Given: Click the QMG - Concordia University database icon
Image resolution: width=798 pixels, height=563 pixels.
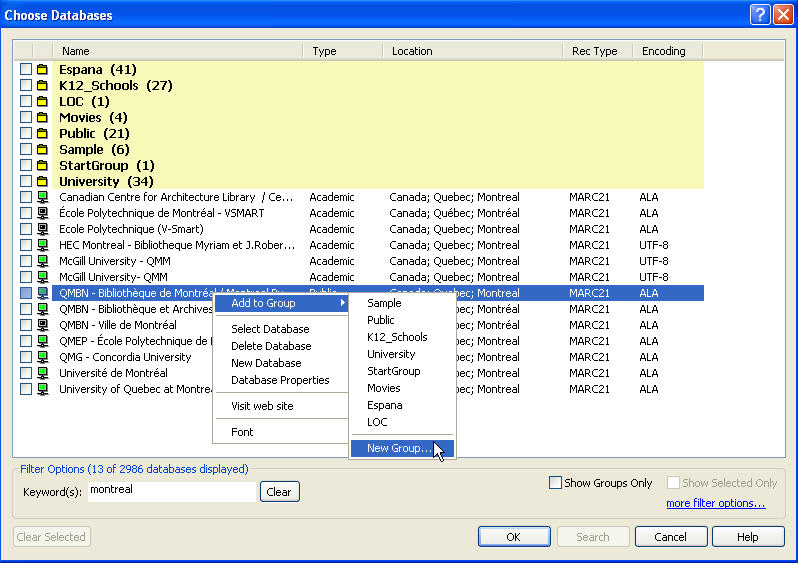Looking at the screenshot, I should pos(43,357).
